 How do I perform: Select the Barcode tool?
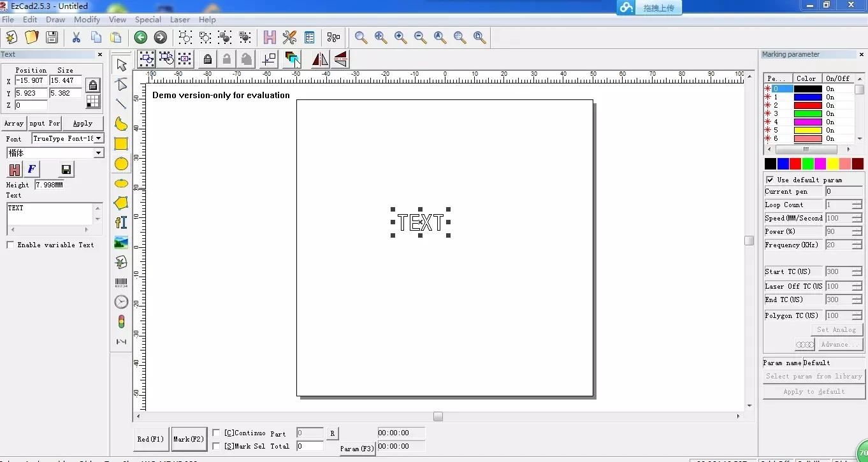click(121, 282)
